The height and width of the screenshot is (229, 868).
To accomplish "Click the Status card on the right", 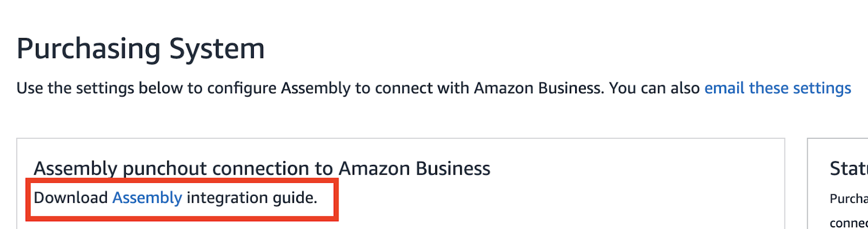I will tap(838, 183).
